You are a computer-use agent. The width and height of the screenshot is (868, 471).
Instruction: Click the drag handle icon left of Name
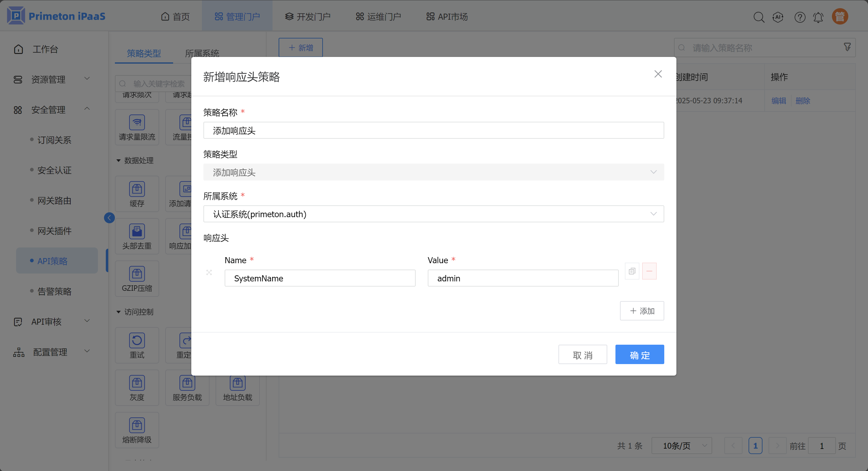209,272
